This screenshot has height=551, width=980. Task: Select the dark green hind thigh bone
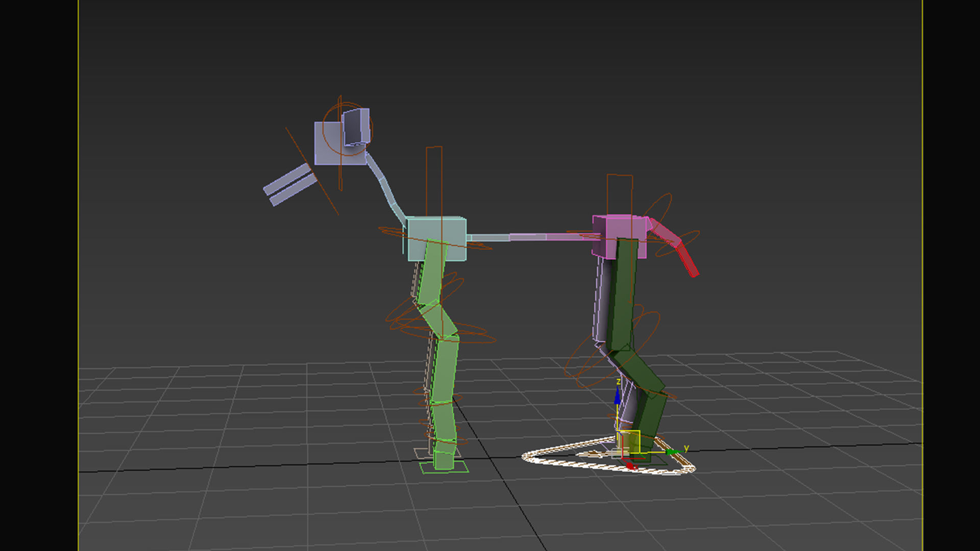(622, 294)
